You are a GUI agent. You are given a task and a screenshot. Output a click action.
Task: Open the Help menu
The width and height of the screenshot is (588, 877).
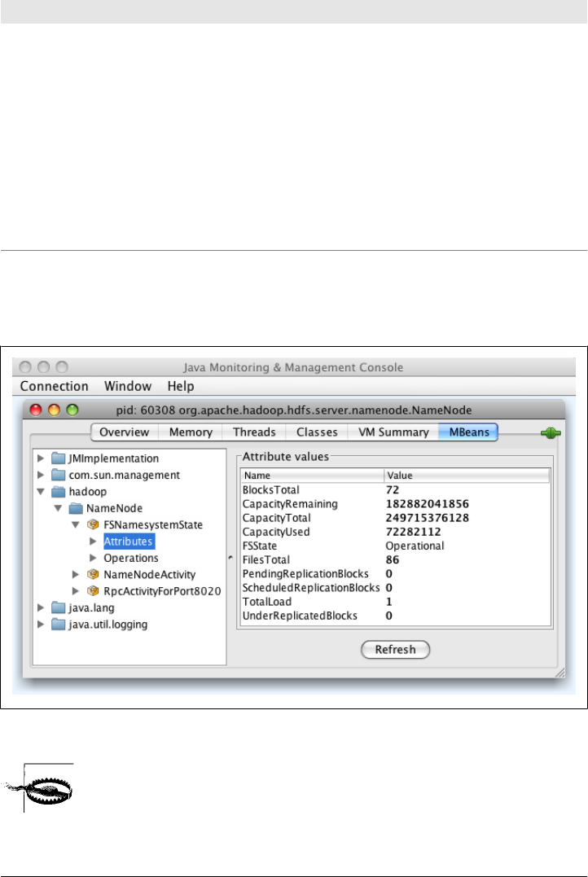coord(181,387)
